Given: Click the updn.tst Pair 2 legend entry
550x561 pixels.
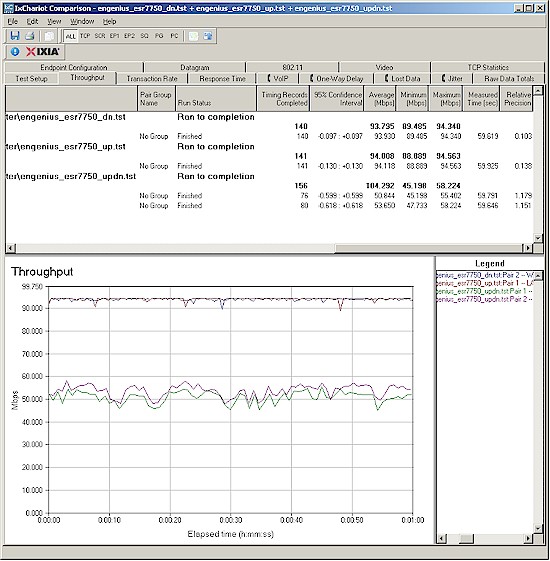Looking at the screenshot, I should (485, 299).
